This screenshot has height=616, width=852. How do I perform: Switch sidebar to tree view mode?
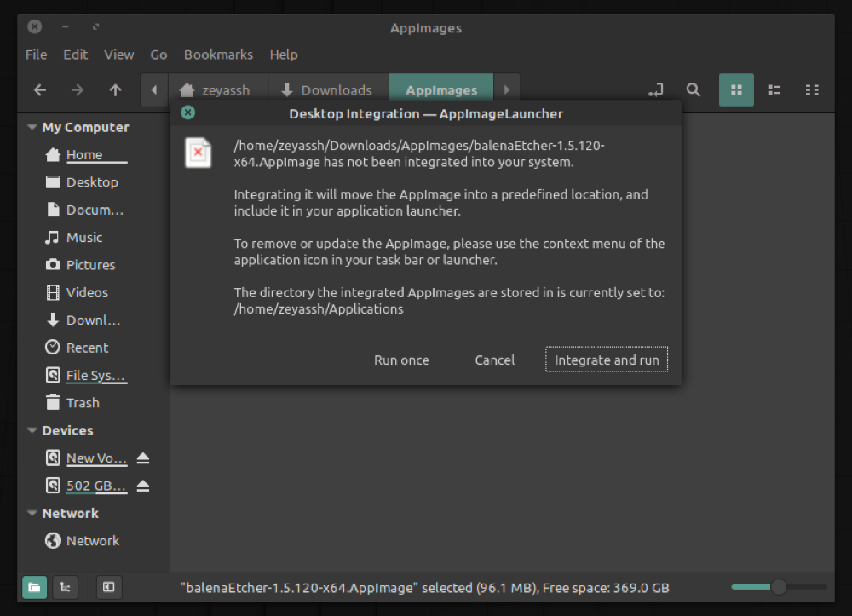tap(65, 587)
